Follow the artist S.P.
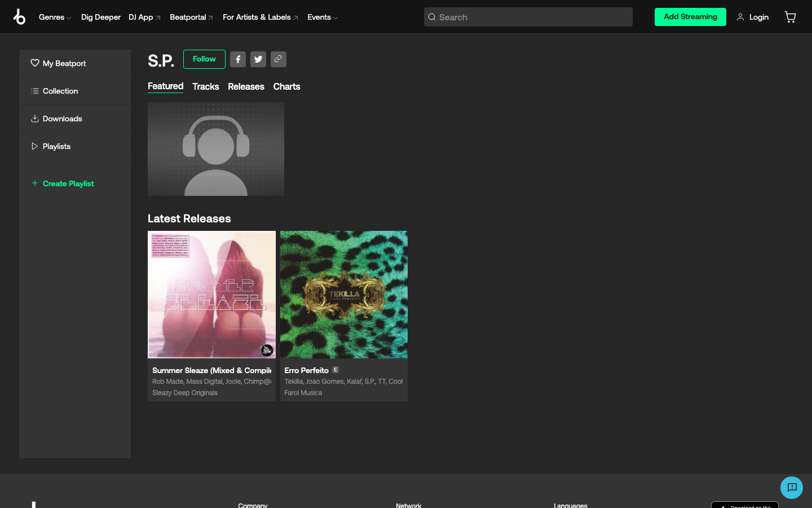The height and width of the screenshot is (508, 812). coord(204,59)
